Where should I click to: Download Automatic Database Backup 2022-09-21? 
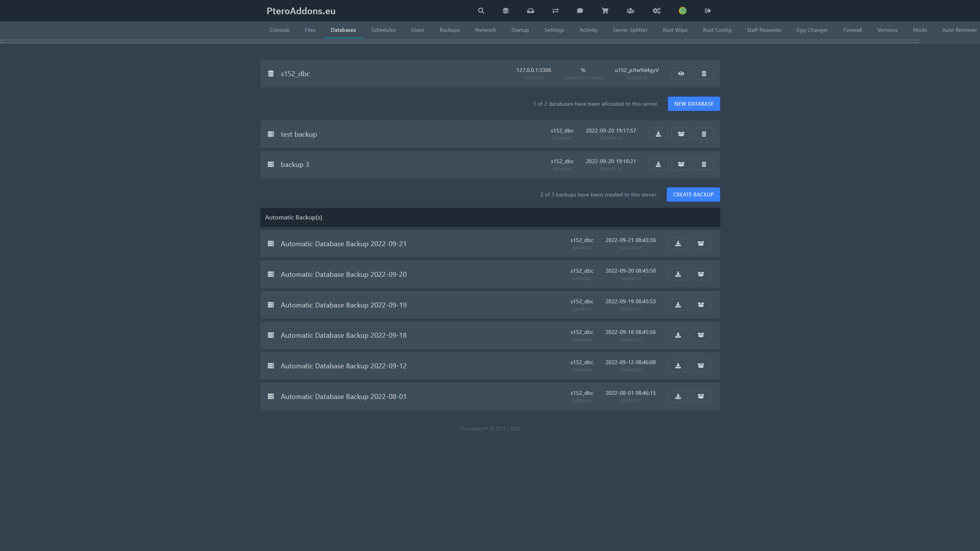click(x=678, y=244)
